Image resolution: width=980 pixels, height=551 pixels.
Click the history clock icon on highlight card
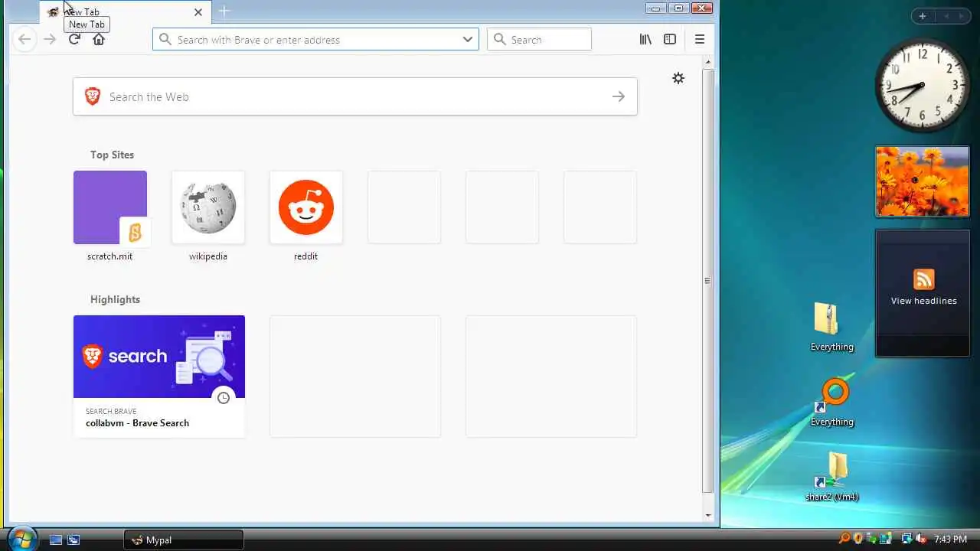224,398
